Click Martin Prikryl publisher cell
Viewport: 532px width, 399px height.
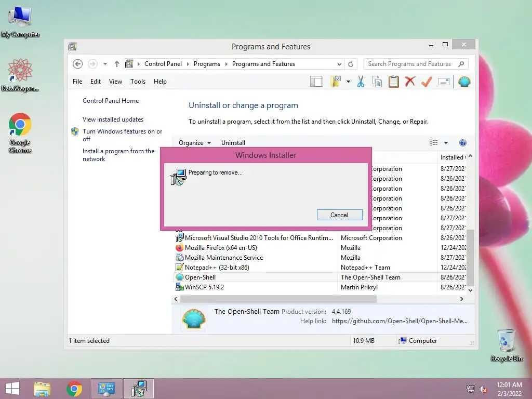point(359,287)
